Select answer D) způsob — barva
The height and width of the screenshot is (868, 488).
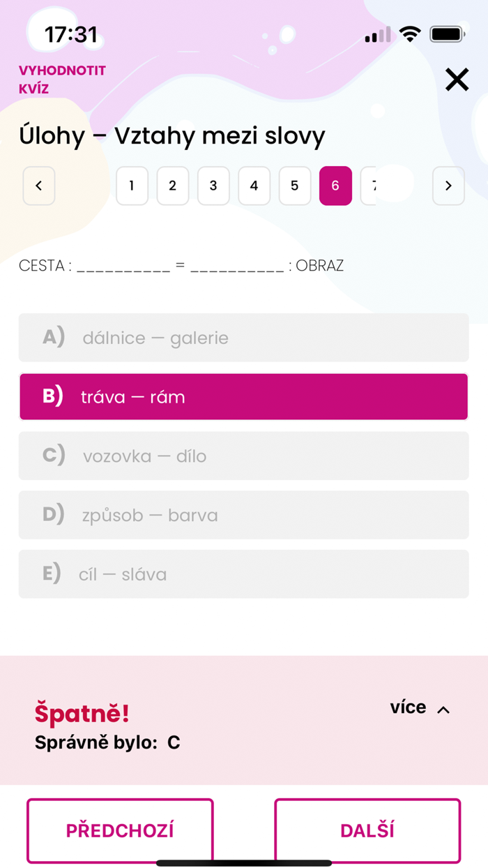point(243,515)
